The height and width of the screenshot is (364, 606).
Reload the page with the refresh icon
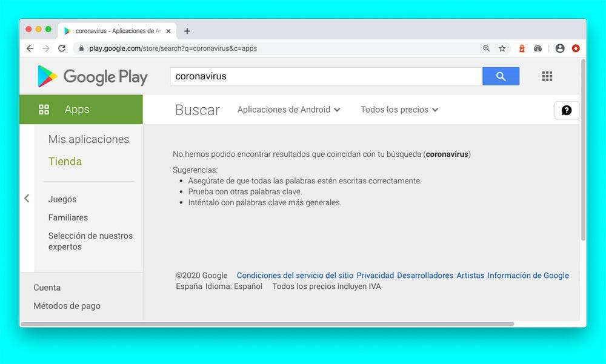point(61,48)
